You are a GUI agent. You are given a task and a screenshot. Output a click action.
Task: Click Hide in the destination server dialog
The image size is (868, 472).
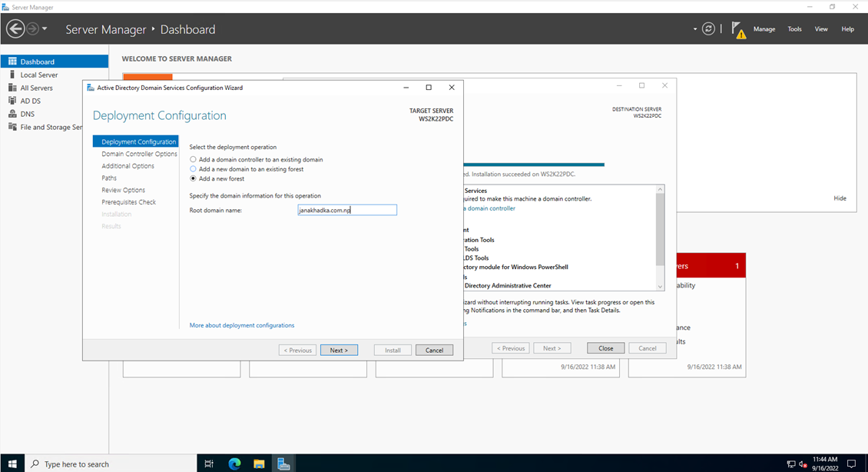click(x=840, y=198)
